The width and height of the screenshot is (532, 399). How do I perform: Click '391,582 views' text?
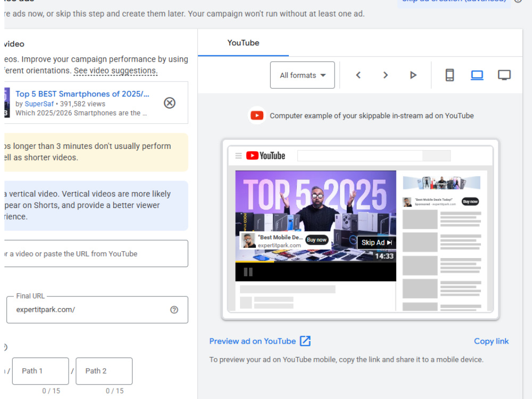(x=82, y=104)
